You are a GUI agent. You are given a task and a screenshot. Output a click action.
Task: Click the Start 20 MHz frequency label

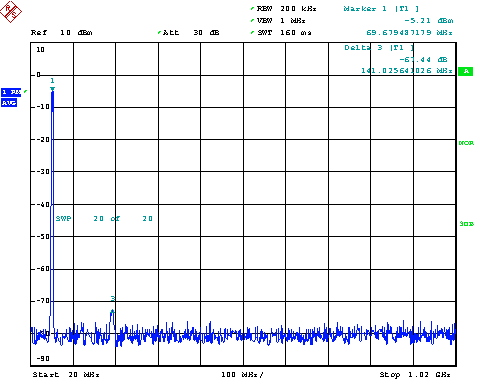click(x=66, y=375)
